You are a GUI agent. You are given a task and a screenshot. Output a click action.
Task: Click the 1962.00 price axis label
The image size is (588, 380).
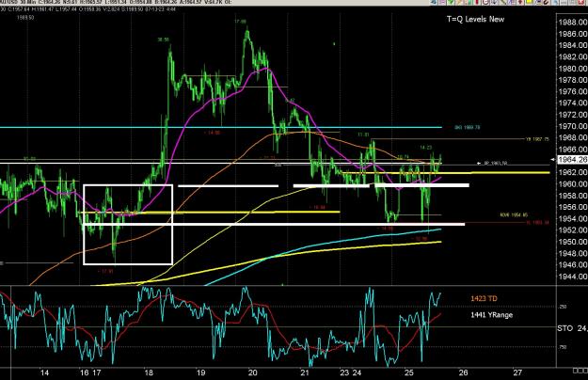(x=573, y=172)
